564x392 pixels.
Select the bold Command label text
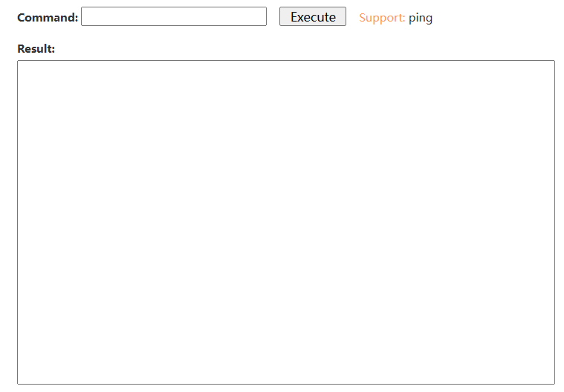tap(48, 17)
